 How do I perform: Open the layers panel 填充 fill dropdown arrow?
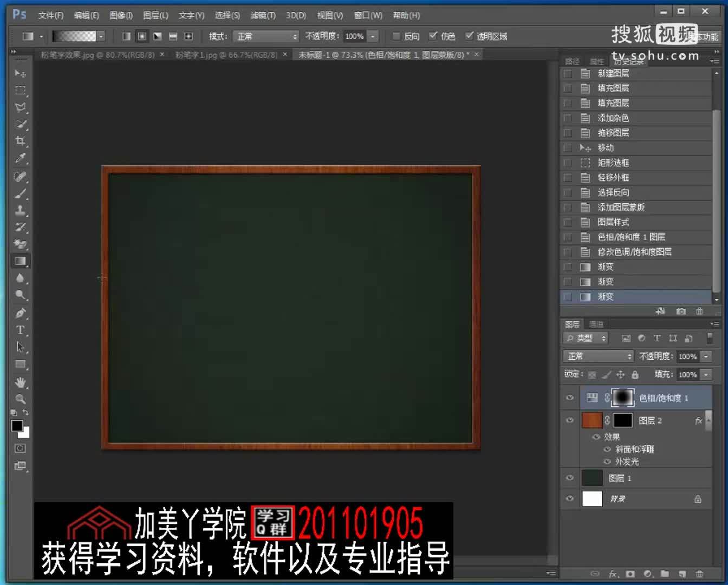706,374
